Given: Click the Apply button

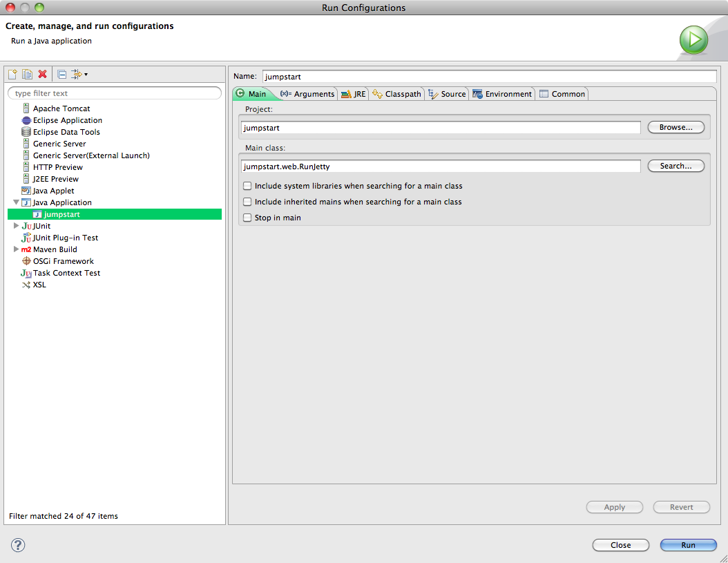Looking at the screenshot, I should pyautogui.click(x=615, y=507).
